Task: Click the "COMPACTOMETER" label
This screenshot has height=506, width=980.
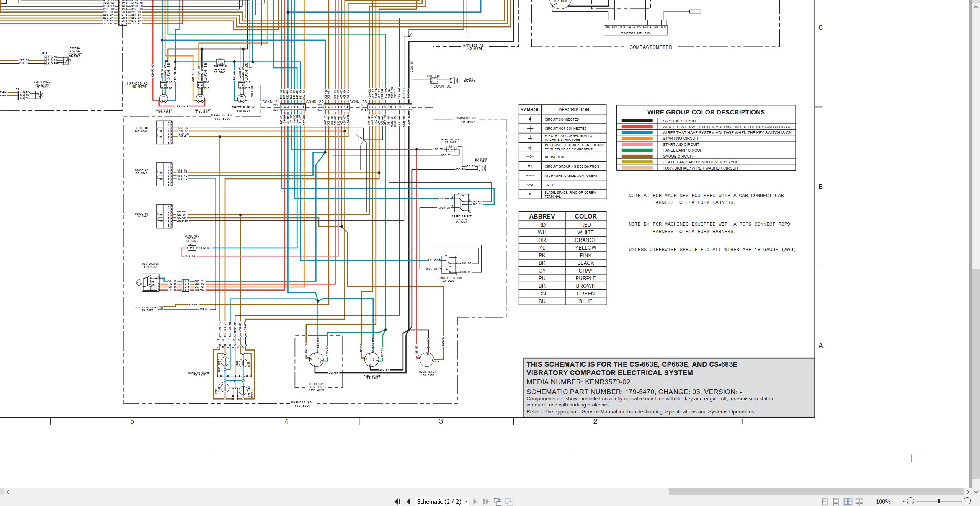Action: [651, 47]
